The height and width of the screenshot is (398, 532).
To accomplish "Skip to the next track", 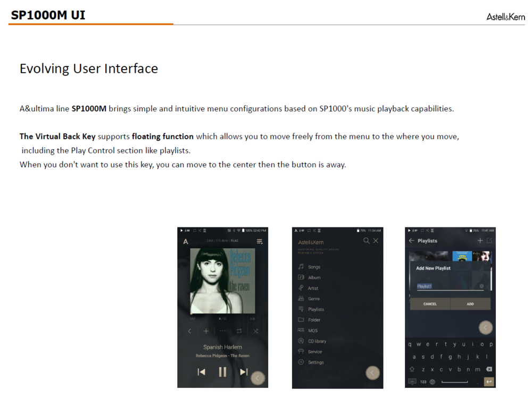I will pyautogui.click(x=244, y=372).
